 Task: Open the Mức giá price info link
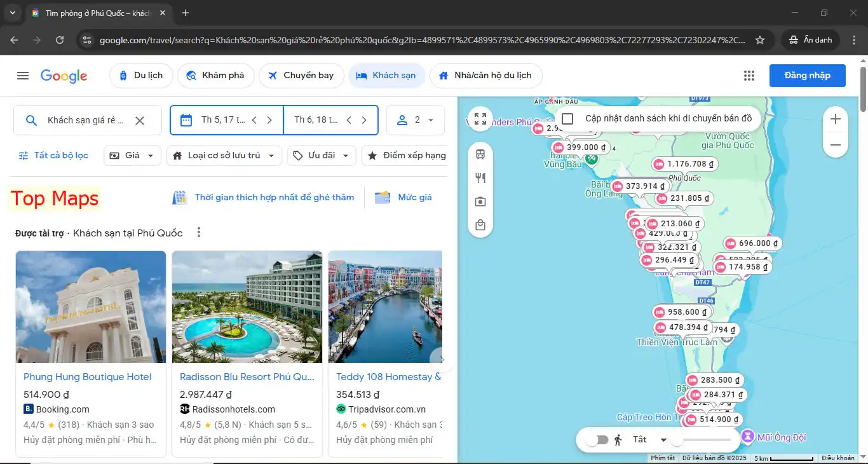tap(403, 198)
